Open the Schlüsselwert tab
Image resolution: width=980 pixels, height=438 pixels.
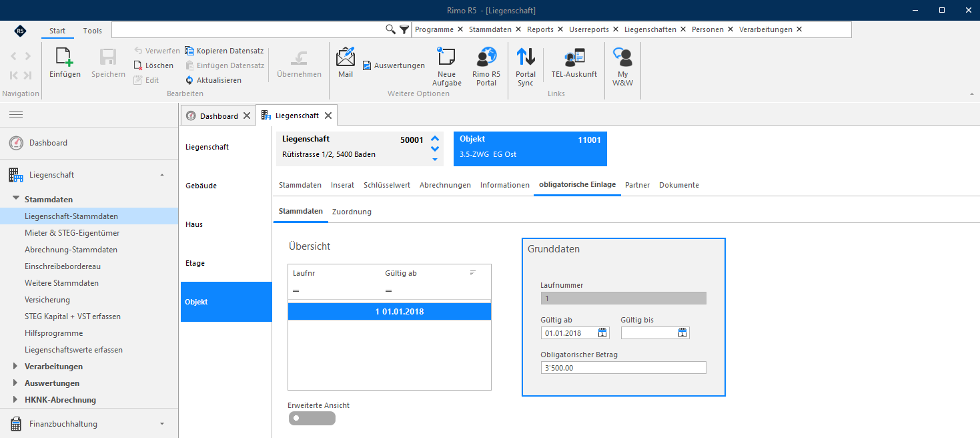pos(387,185)
